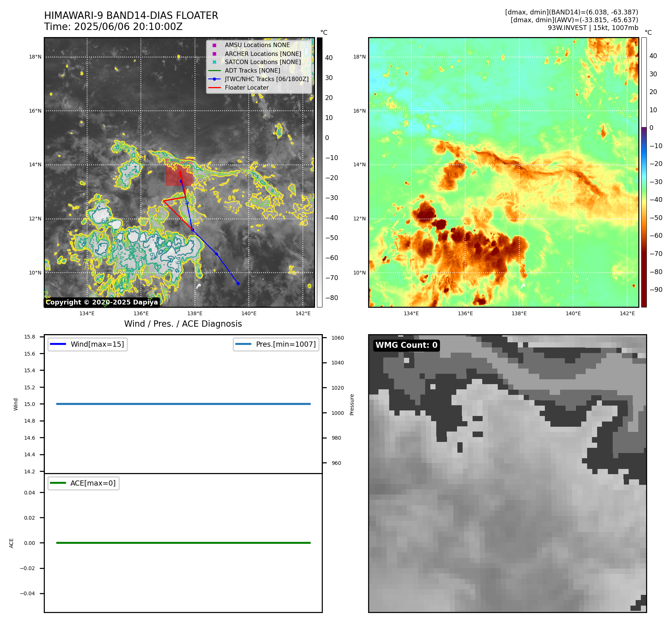
Task: Click the green line sample beside ADT Tracks
Action: [214, 70]
